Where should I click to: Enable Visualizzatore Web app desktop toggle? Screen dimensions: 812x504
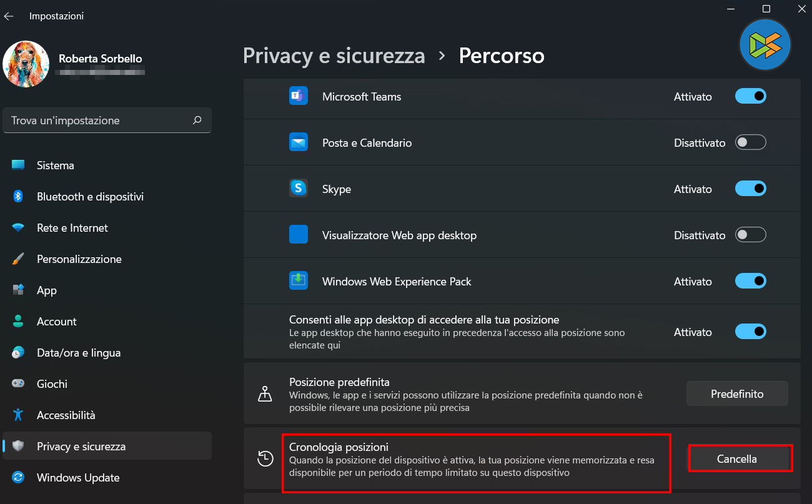pyautogui.click(x=750, y=235)
